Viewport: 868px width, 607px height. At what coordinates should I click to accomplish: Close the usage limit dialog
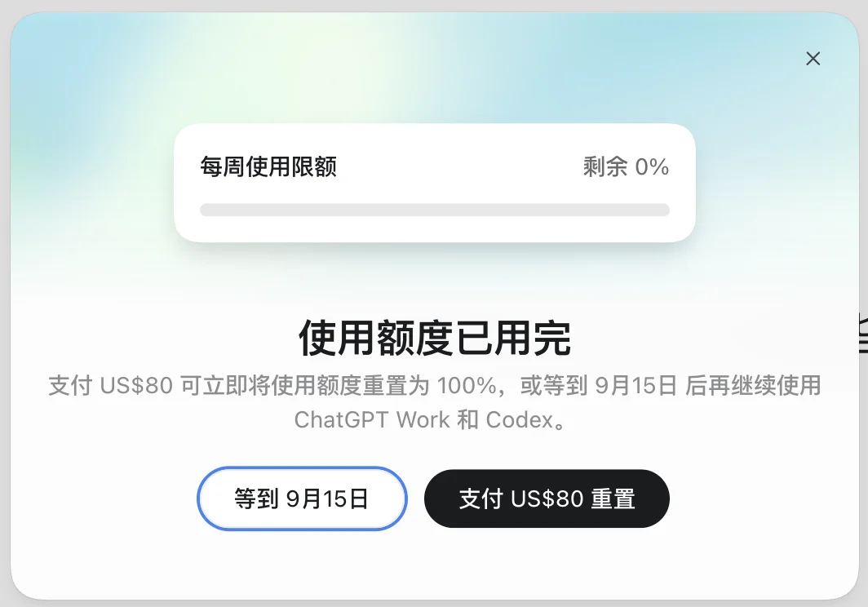813,59
